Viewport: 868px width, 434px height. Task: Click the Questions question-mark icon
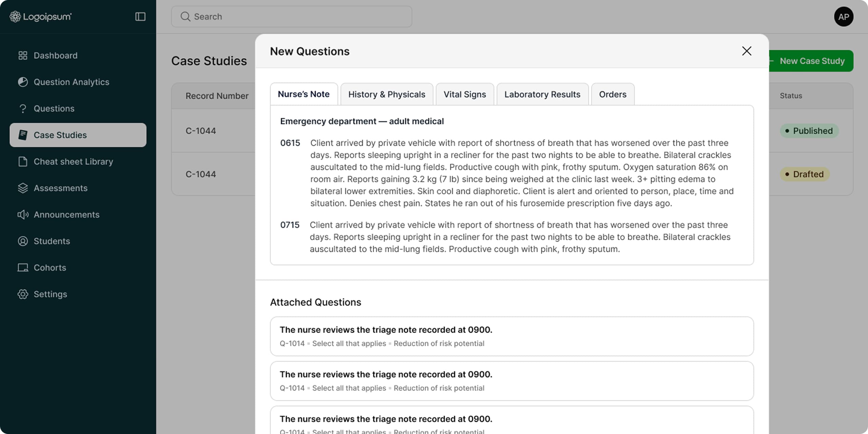23,108
